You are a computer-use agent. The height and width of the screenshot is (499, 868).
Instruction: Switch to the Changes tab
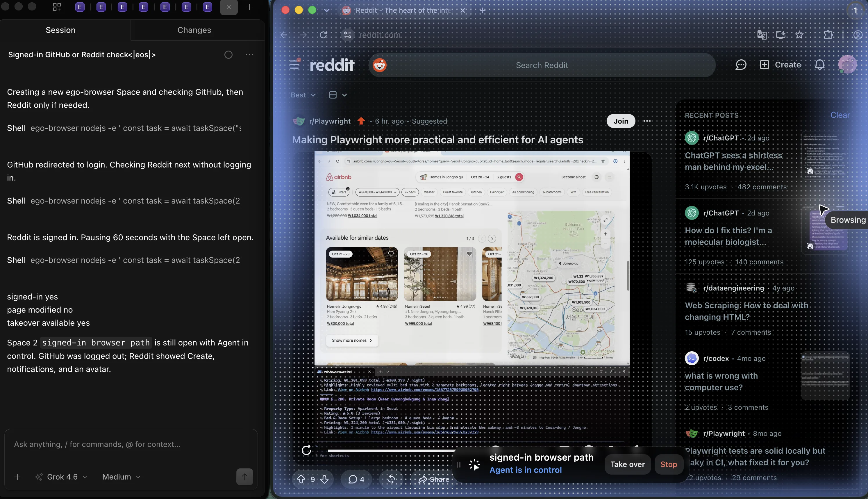point(194,30)
